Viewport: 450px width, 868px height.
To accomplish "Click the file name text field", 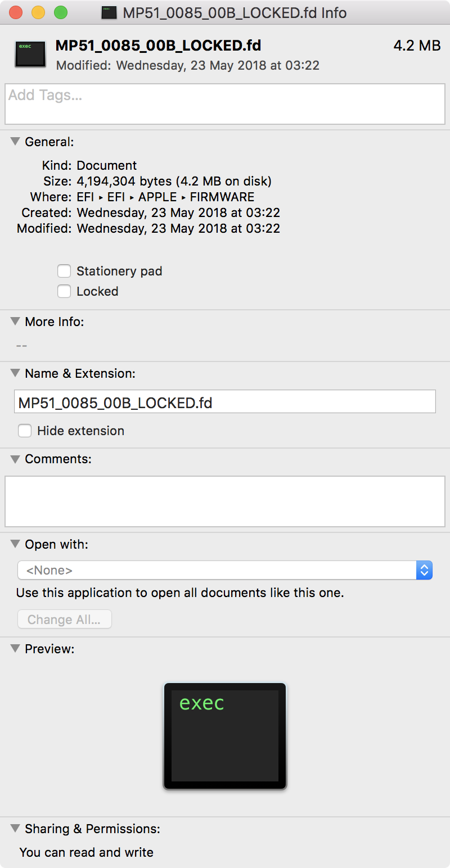I will point(225,403).
